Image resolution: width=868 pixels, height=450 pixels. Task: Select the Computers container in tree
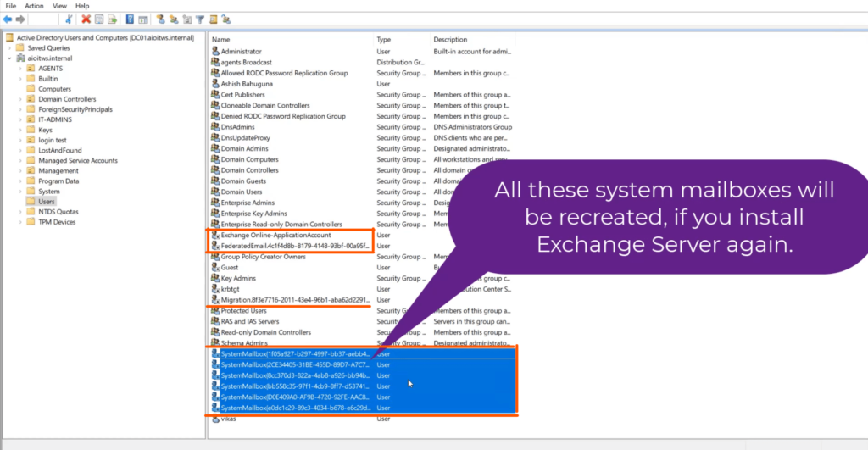coord(54,89)
